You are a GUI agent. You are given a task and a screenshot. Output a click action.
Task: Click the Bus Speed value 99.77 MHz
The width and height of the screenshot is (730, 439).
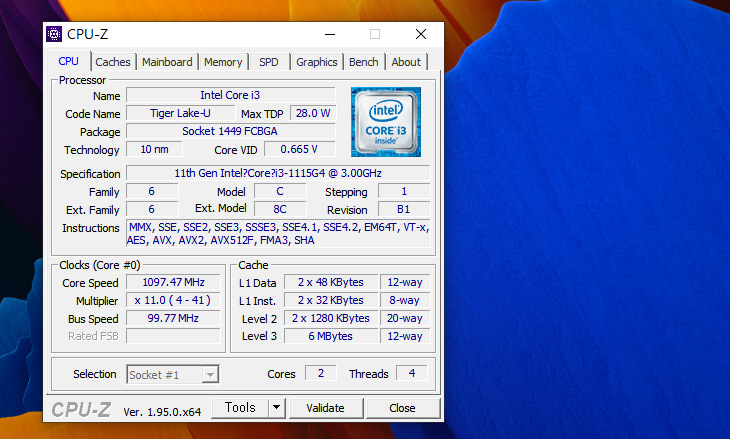pyautogui.click(x=173, y=318)
